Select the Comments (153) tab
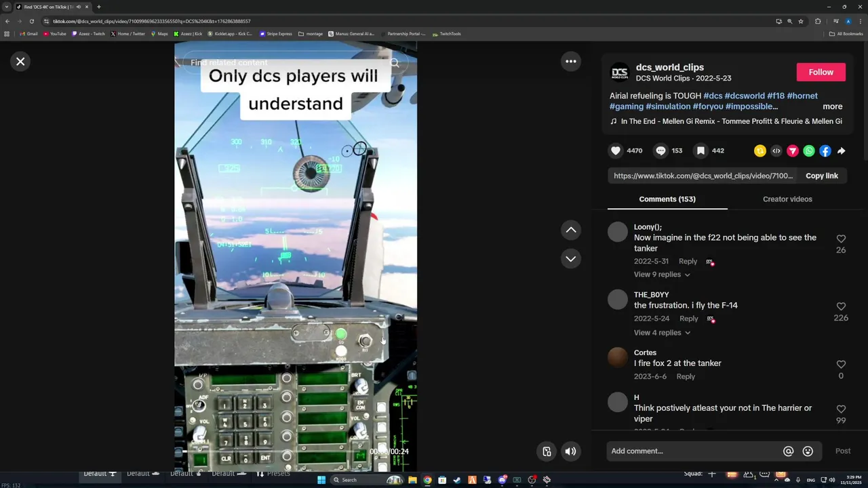The height and width of the screenshot is (488, 868). (667, 199)
